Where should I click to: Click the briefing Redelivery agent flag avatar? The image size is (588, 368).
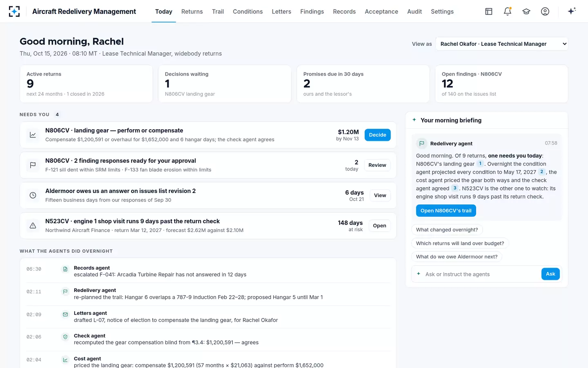click(x=421, y=144)
